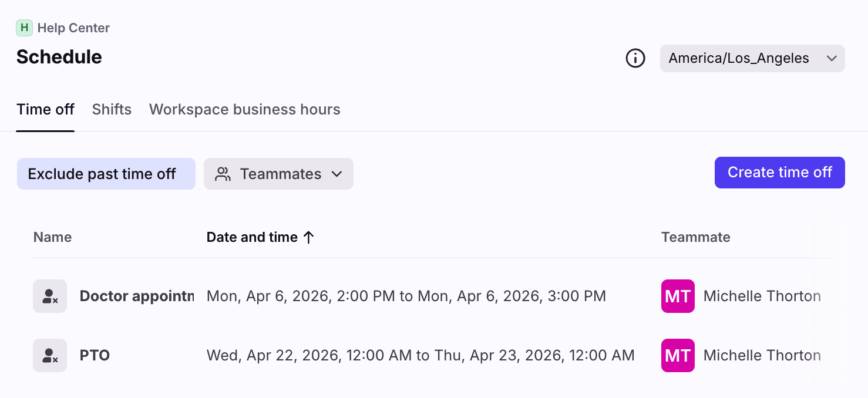
Task: Click the MT avatar in Doctor appointment row
Action: click(x=678, y=296)
